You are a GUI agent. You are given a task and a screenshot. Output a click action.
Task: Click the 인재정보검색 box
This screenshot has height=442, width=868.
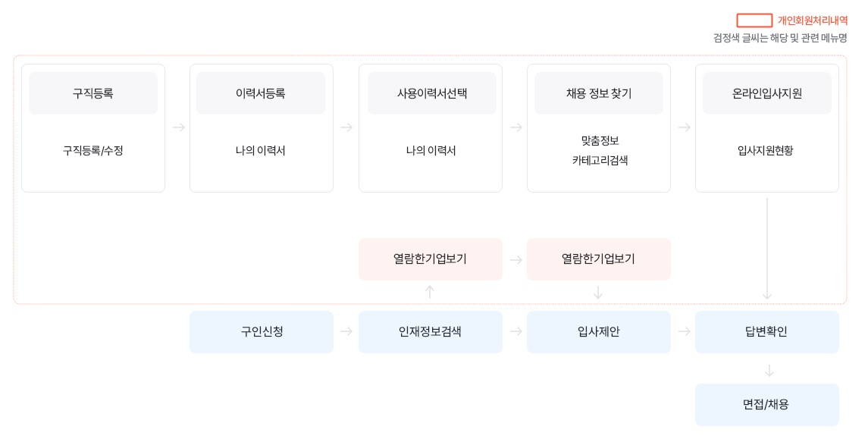click(431, 332)
